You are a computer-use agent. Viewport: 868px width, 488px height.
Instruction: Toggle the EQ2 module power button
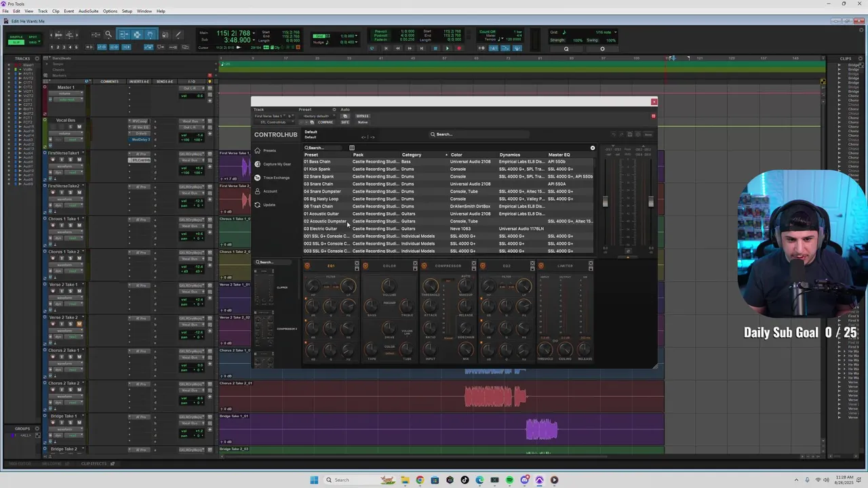(x=483, y=266)
